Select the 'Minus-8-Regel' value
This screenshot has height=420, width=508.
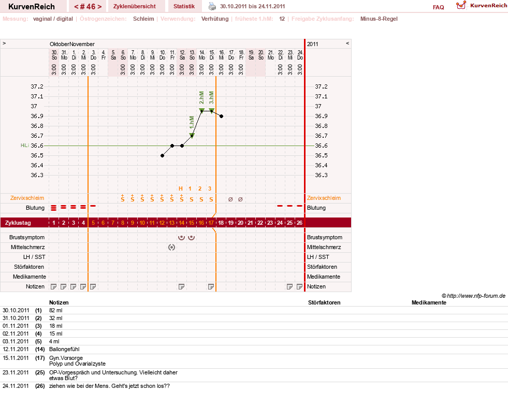coord(379,19)
